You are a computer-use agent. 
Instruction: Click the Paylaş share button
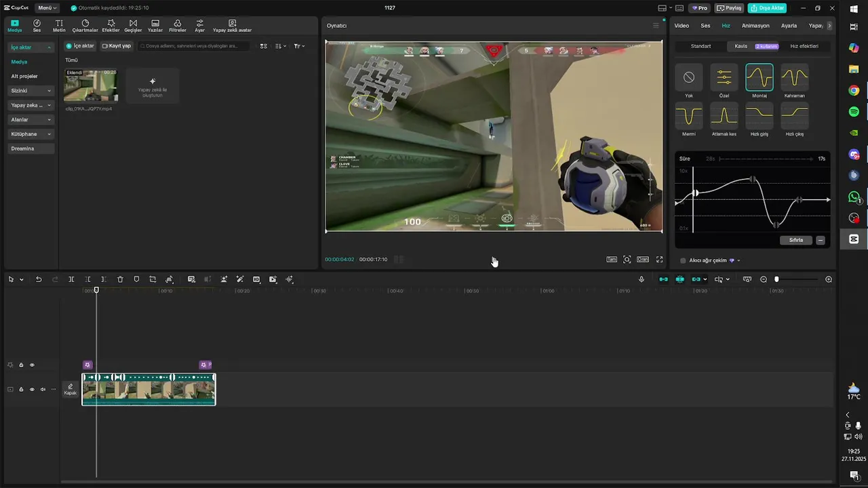730,8
